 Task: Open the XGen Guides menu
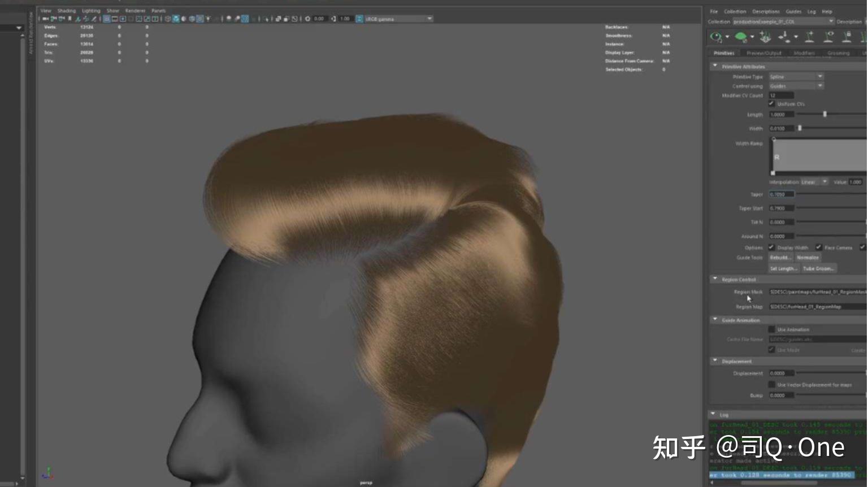pyautogui.click(x=793, y=11)
